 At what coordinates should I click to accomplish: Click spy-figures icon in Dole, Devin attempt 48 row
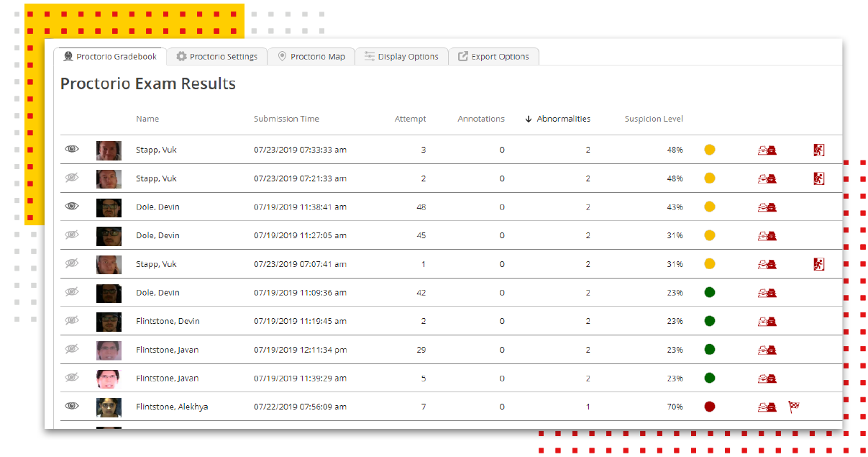pyautogui.click(x=767, y=207)
